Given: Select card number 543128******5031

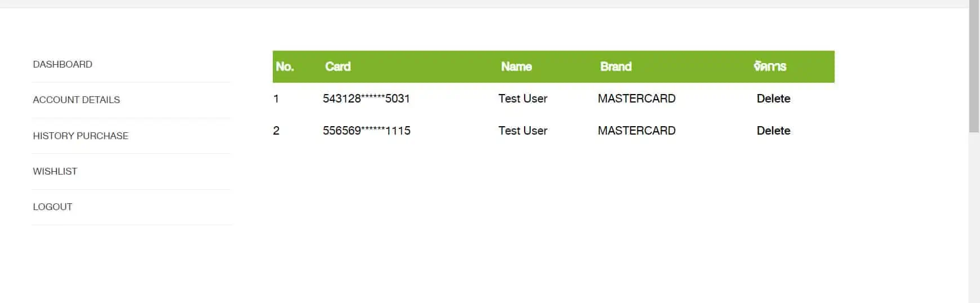Looking at the screenshot, I should pos(366,99).
